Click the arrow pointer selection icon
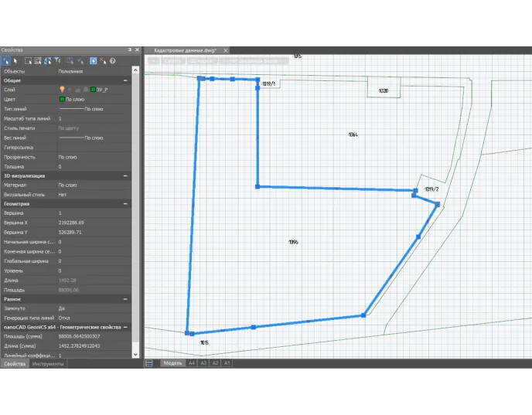The height and width of the screenshot is (415, 532). [15, 60]
